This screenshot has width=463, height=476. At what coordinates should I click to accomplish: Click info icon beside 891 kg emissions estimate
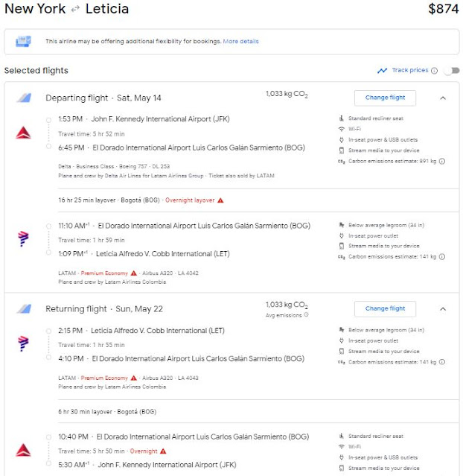click(442, 161)
